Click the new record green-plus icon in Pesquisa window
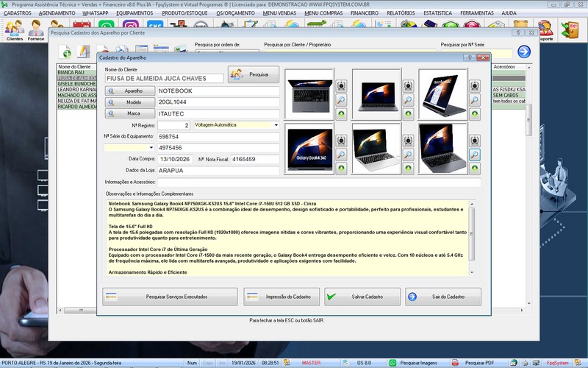 tap(65, 52)
